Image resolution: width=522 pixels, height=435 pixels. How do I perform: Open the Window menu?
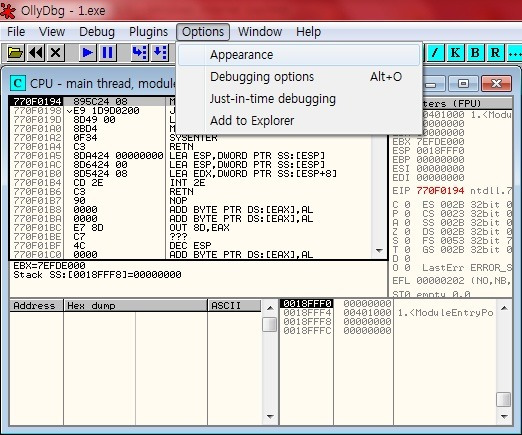pos(260,32)
